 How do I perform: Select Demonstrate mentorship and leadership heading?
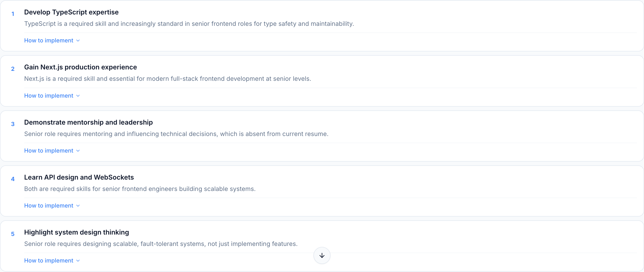[88, 122]
